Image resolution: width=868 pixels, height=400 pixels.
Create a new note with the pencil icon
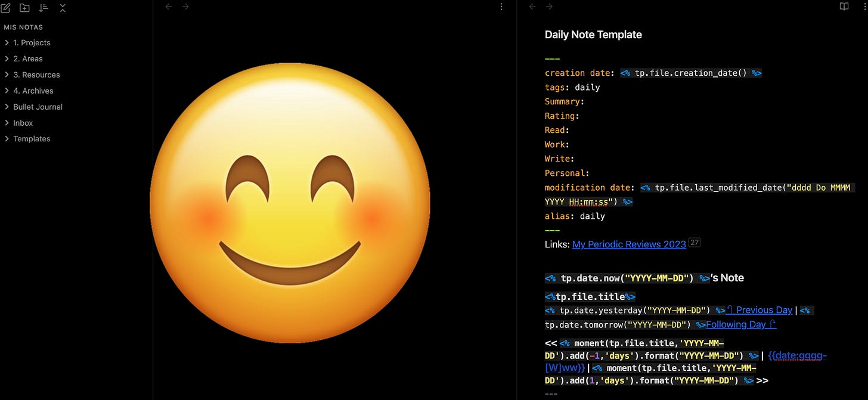pyautogui.click(x=6, y=8)
